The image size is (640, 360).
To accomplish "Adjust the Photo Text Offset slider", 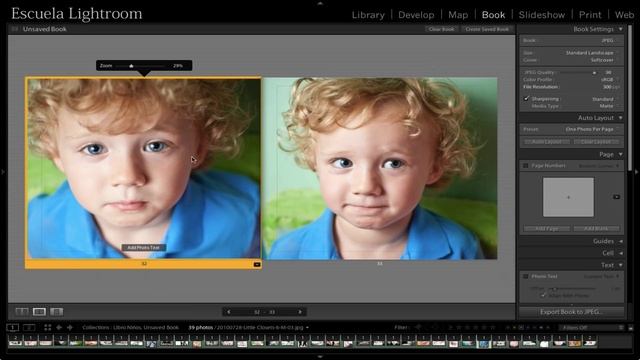I will (x=554, y=289).
